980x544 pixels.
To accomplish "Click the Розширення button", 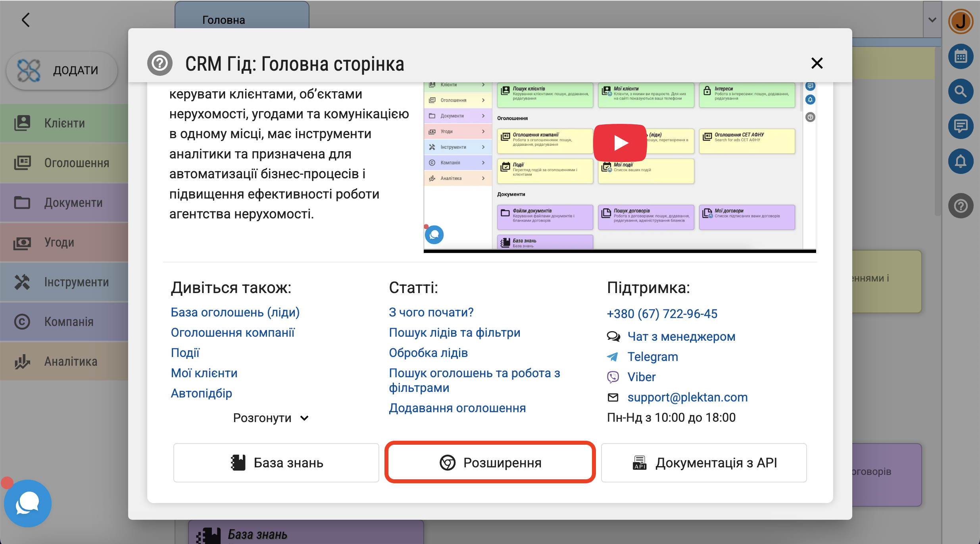I will click(490, 463).
